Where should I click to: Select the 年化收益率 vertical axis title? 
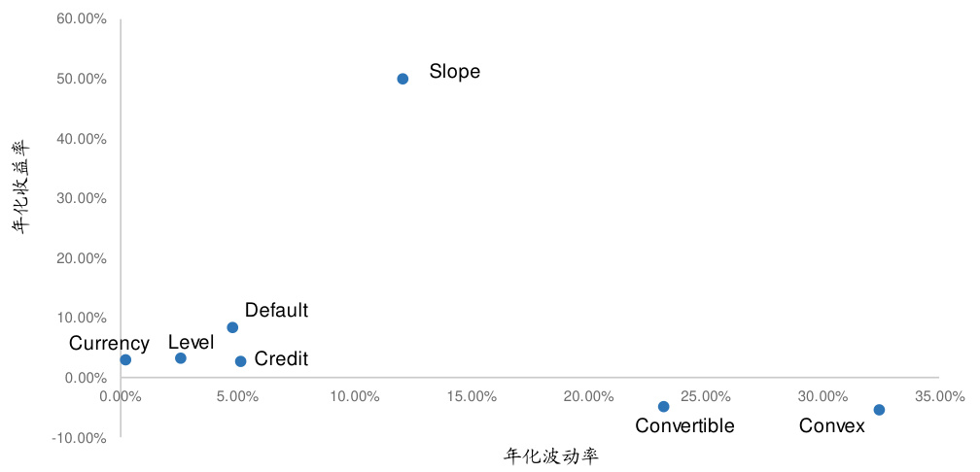tap(20, 185)
